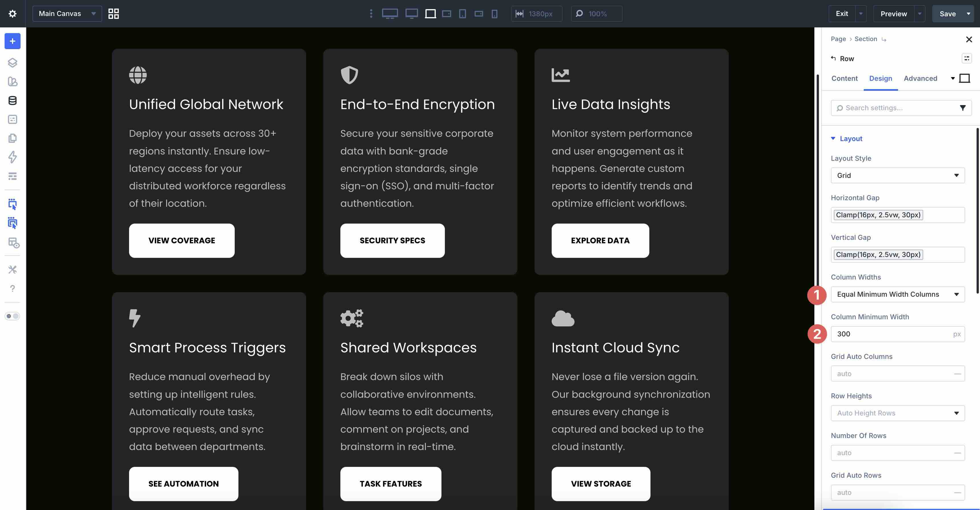This screenshot has width=980, height=510.
Task: Open help with the question mark icon
Action: [x=13, y=288]
